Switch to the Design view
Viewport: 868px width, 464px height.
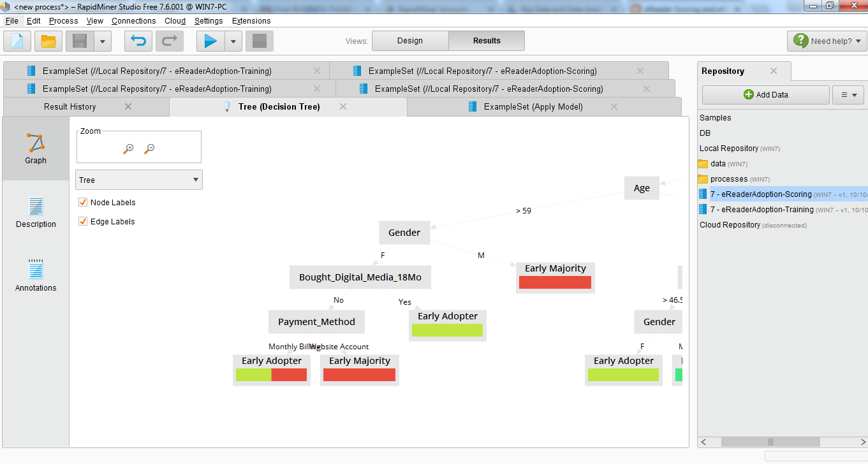(409, 40)
